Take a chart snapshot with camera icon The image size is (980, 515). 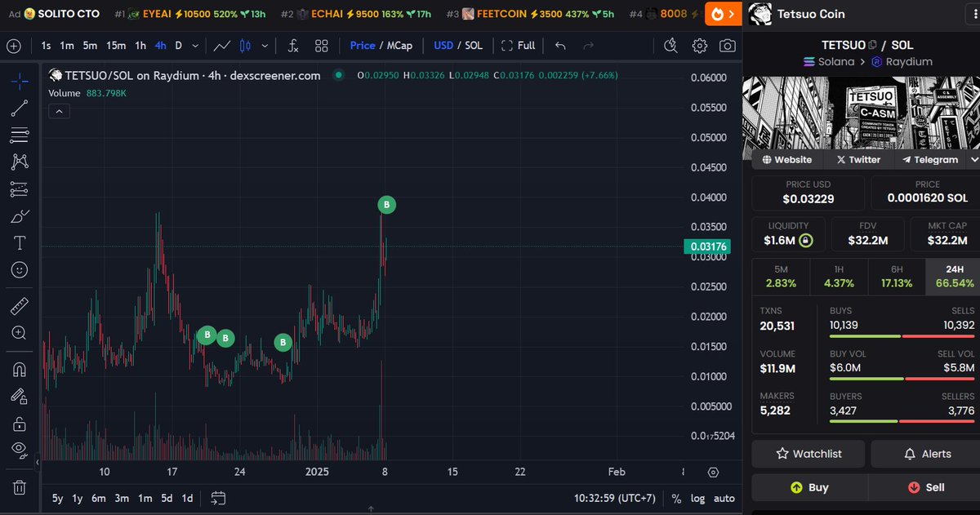click(x=727, y=46)
